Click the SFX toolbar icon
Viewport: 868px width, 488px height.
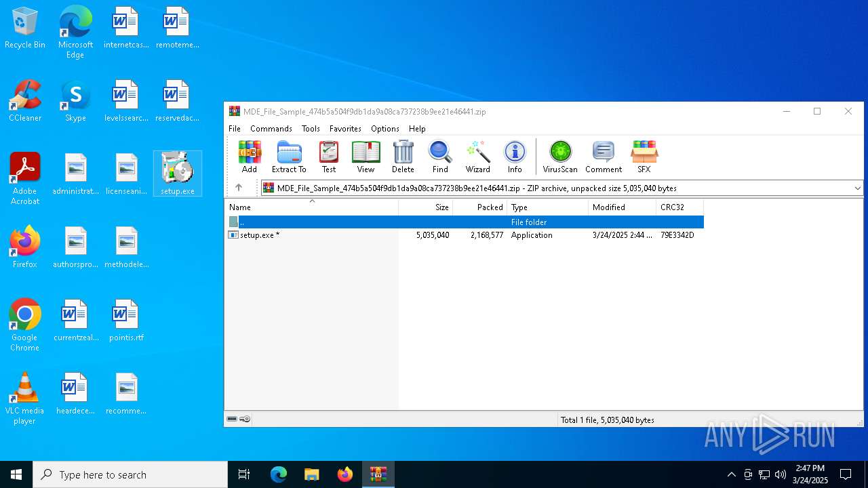pos(644,157)
